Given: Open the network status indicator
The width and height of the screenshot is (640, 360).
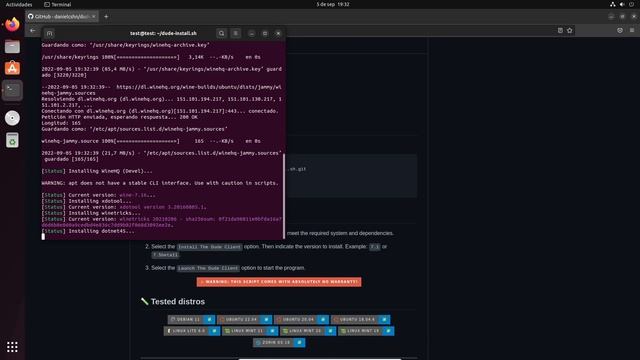Looking at the screenshot, I should coord(613,4).
